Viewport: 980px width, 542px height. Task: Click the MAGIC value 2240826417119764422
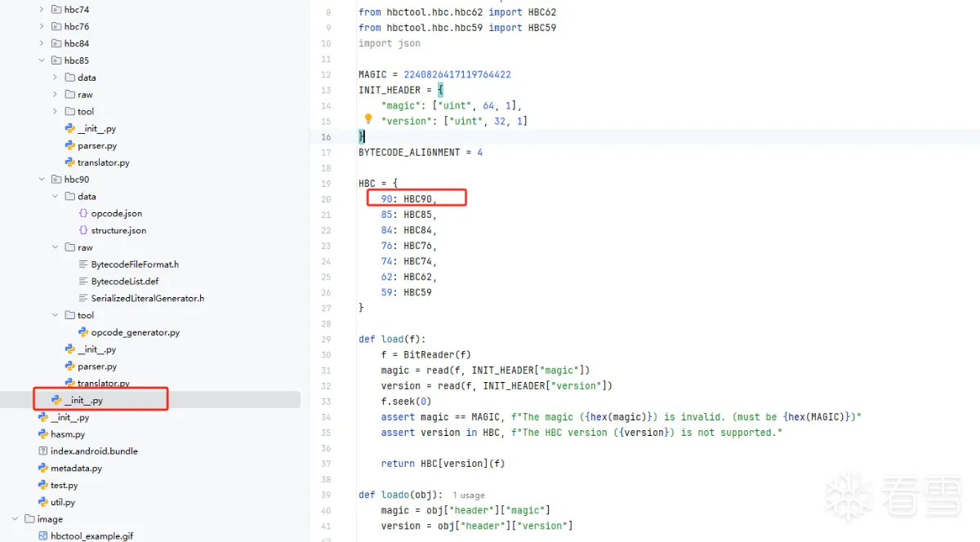(x=457, y=74)
